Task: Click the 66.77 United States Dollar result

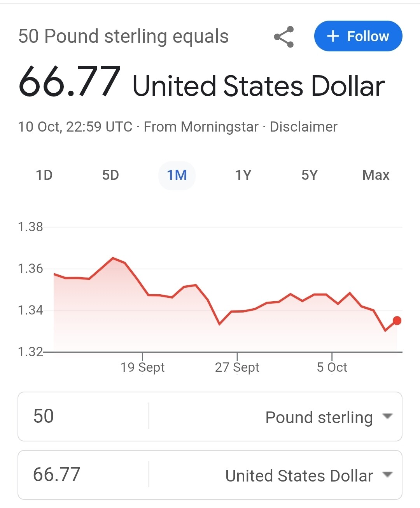Action: pyautogui.click(x=201, y=83)
